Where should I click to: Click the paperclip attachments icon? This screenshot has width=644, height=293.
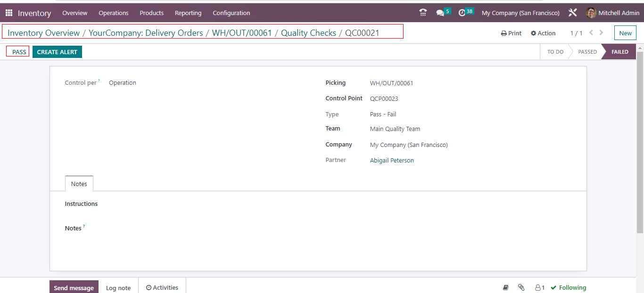pyautogui.click(x=521, y=287)
